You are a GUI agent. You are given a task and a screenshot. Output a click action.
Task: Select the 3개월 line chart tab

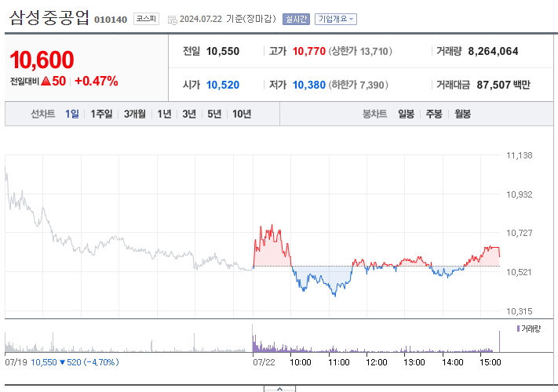pyautogui.click(x=135, y=114)
